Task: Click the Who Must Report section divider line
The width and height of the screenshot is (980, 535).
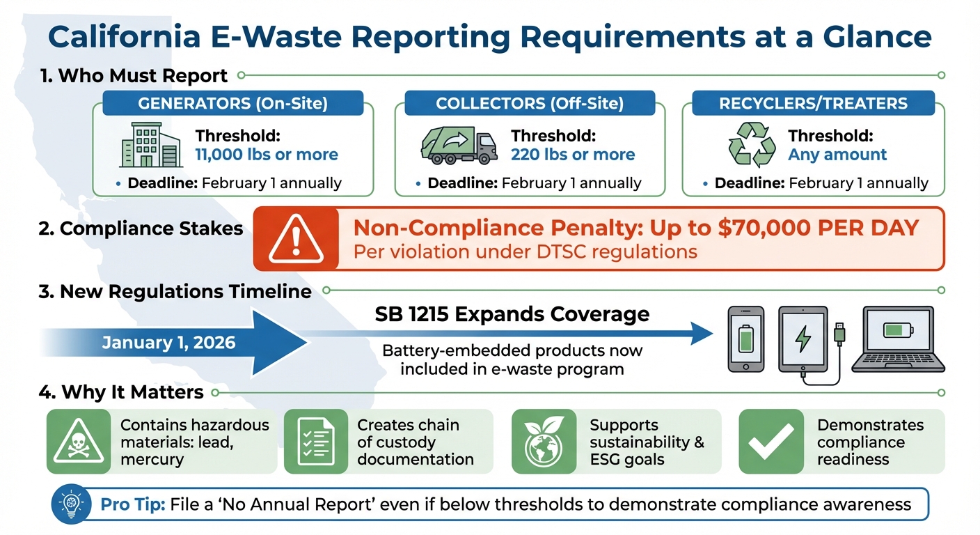Action: 592,75
